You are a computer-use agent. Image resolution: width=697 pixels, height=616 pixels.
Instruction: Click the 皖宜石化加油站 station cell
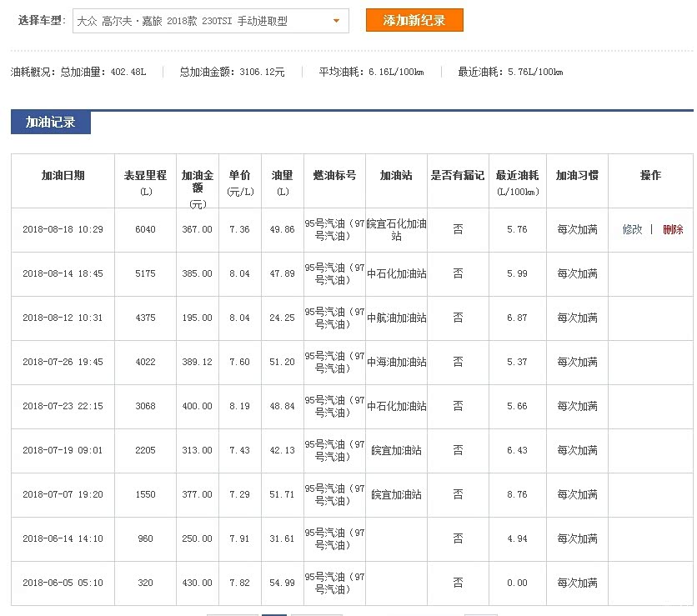pyautogui.click(x=397, y=229)
